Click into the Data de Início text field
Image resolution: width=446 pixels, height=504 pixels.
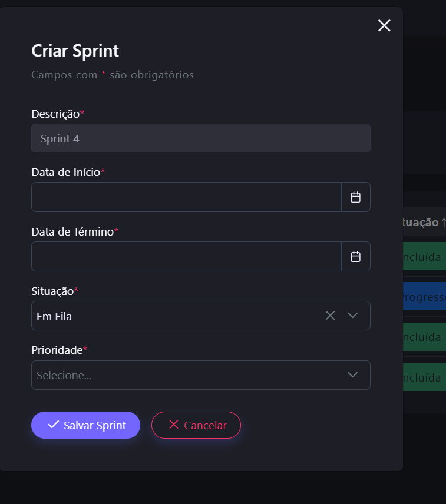[x=186, y=197]
